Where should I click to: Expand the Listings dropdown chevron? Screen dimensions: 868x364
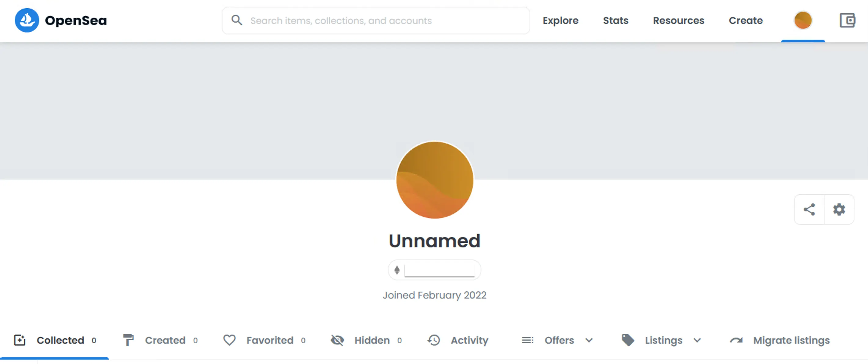click(x=697, y=340)
